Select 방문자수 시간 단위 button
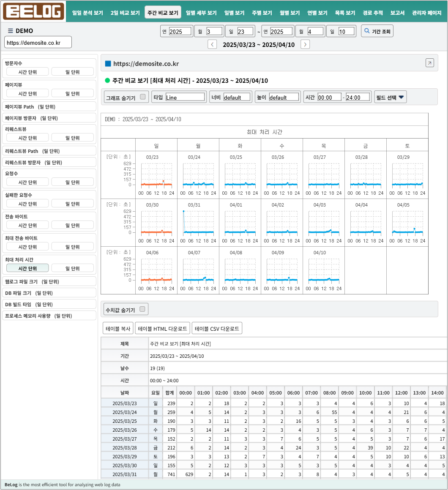448x490 pixels. point(27,72)
